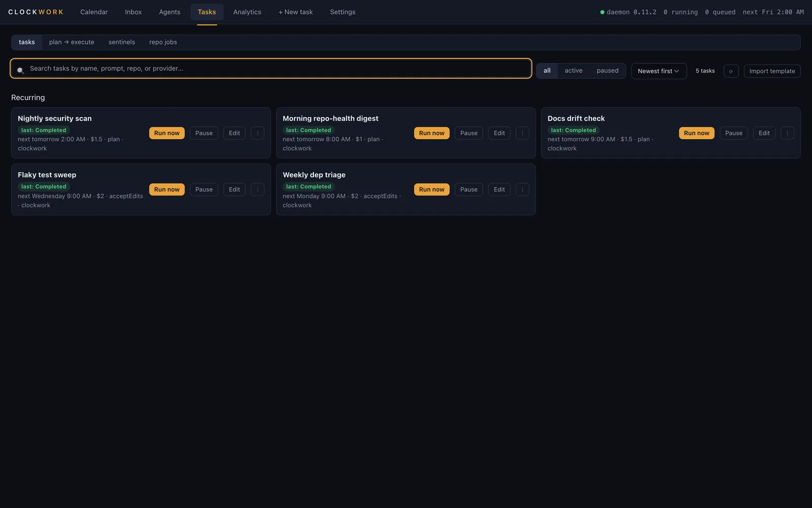Focus the Search tasks input field
The width and height of the screenshot is (812, 508).
[271, 69]
